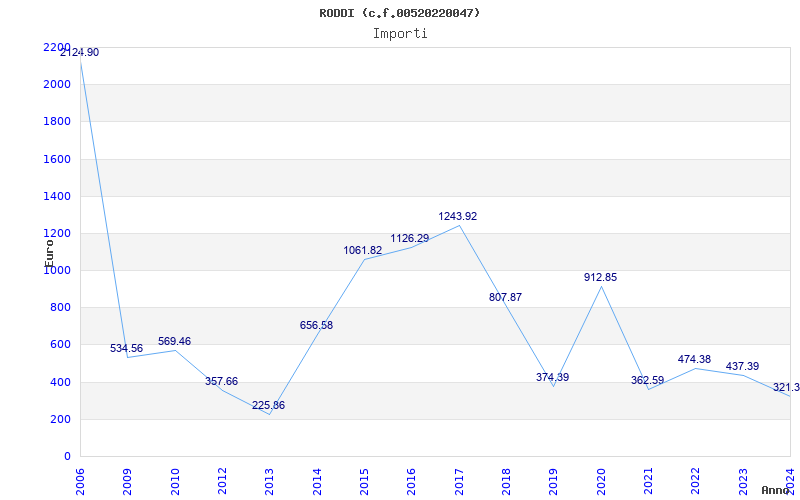The width and height of the screenshot is (800, 500).
Task: Click the chart title RODDI (c.f.00520220047)
Action: tap(399, 13)
